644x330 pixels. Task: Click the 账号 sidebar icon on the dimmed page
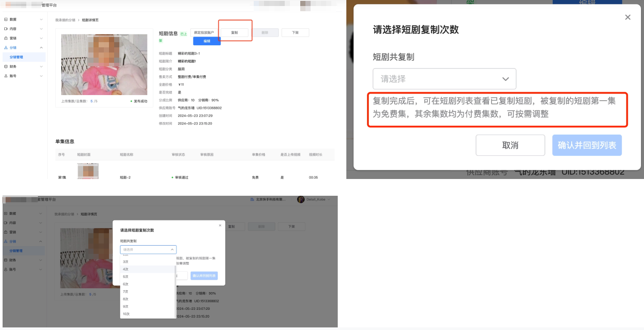pyautogui.click(x=6, y=269)
